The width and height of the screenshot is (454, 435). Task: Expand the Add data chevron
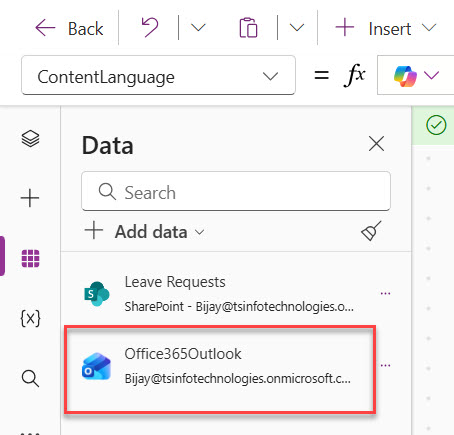point(199,232)
